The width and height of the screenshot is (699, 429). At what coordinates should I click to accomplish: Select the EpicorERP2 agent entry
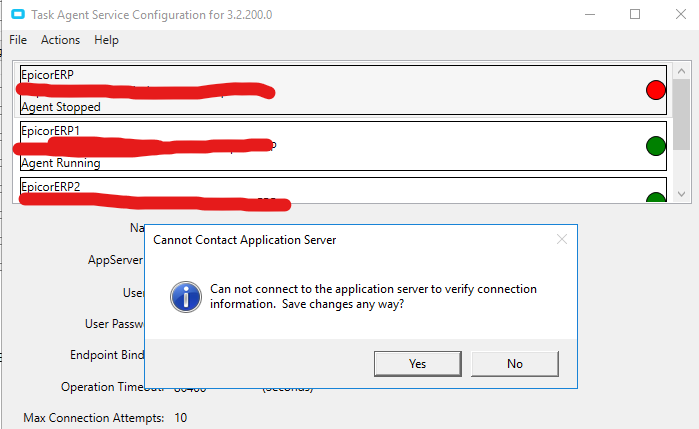pyautogui.click(x=330, y=190)
